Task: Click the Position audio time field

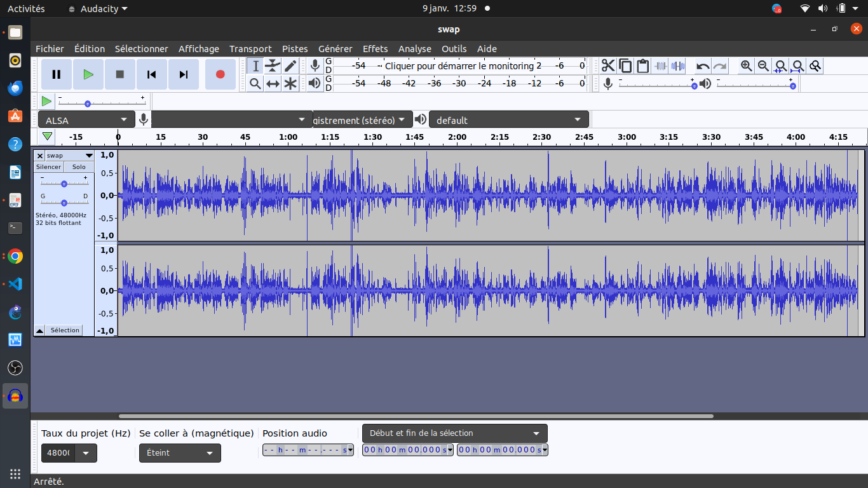Action: coord(308,450)
